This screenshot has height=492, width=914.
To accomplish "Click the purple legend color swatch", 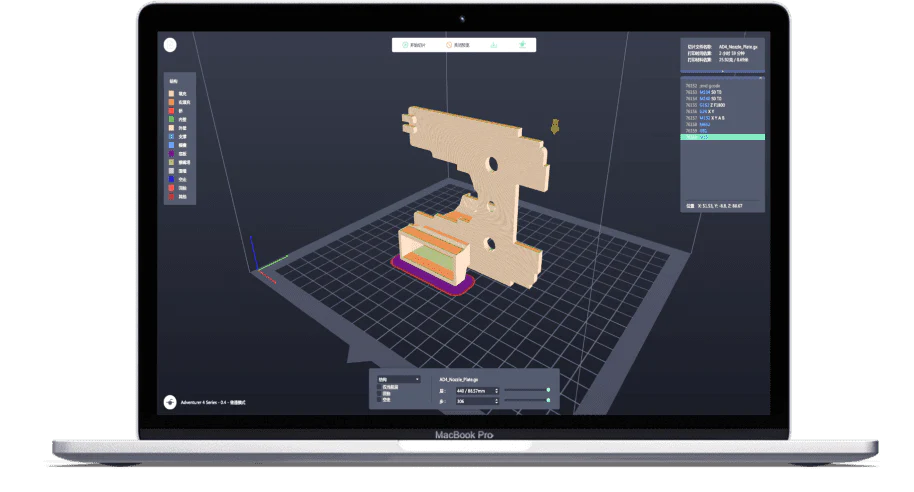I will [x=171, y=153].
